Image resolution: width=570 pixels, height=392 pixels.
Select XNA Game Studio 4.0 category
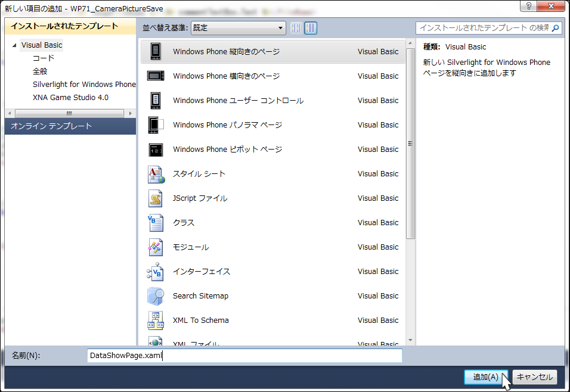[70, 97]
